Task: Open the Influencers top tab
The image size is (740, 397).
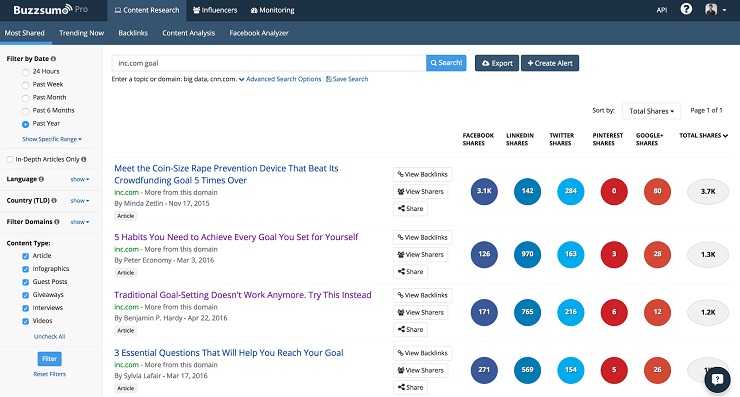Action: pyautogui.click(x=215, y=10)
